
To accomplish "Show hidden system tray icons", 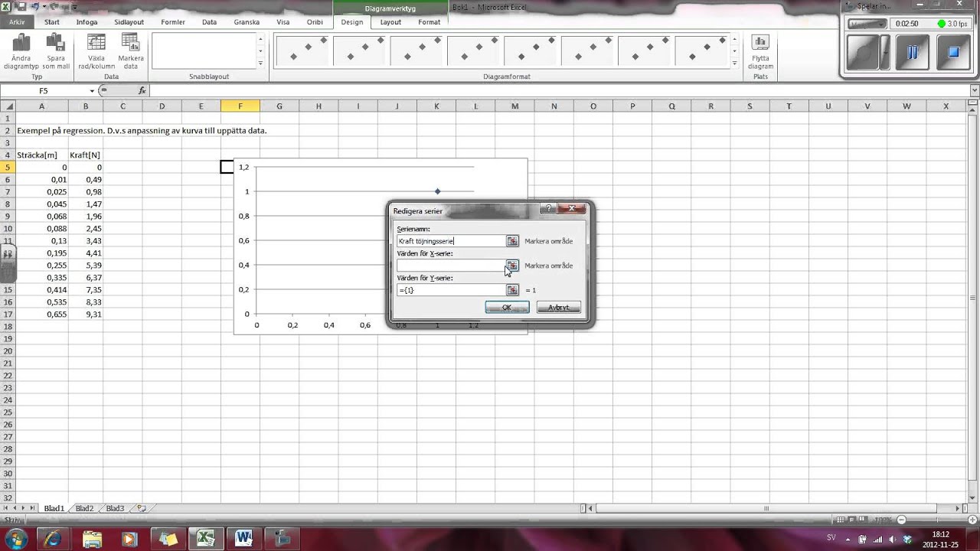I will (x=849, y=539).
